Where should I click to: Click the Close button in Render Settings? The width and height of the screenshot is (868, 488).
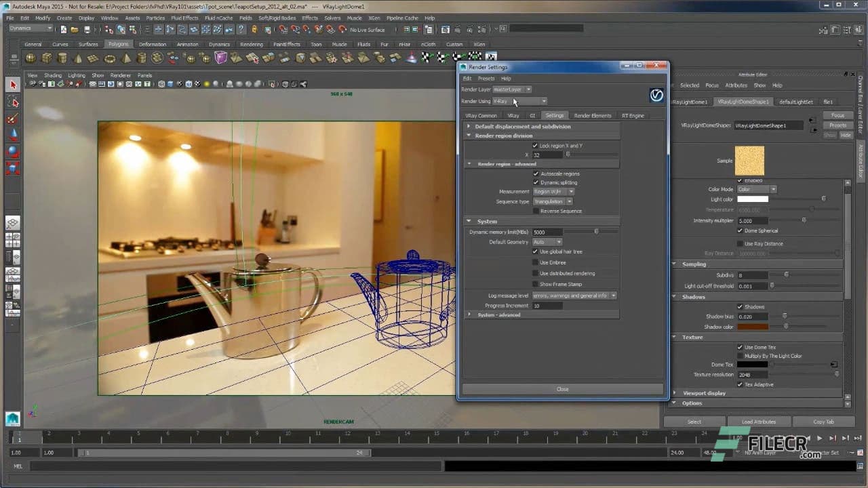[x=562, y=388]
